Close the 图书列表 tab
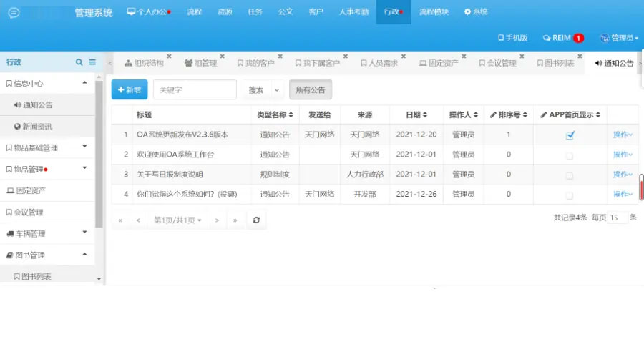The image size is (644, 342). 580,56
